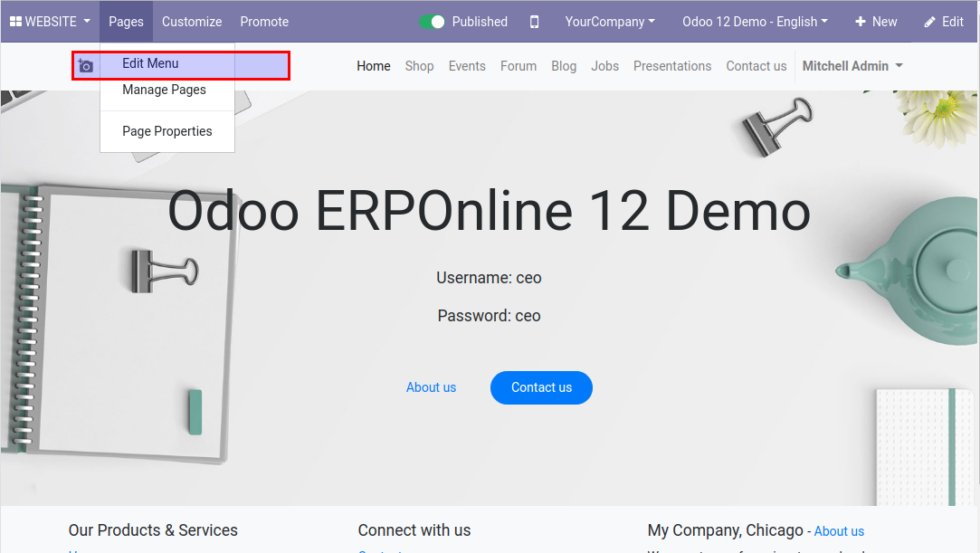Viewport: 980px width, 553px height.
Task: Click the Our Products & Services heading
Action: click(x=153, y=529)
